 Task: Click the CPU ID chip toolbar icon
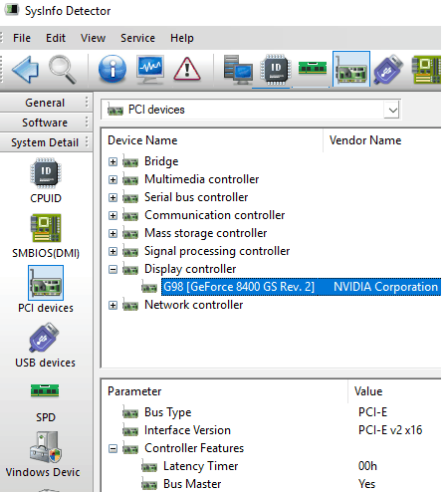(x=276, y=70)
